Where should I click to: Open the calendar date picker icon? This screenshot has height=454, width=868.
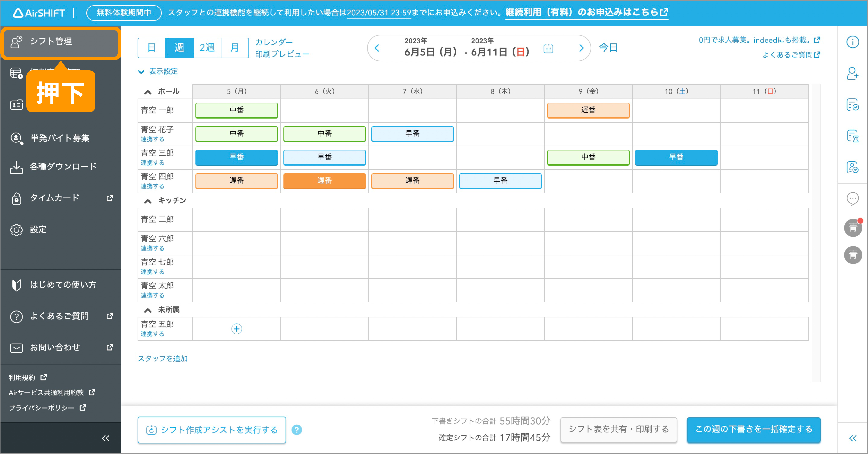[x=548, y=48]
